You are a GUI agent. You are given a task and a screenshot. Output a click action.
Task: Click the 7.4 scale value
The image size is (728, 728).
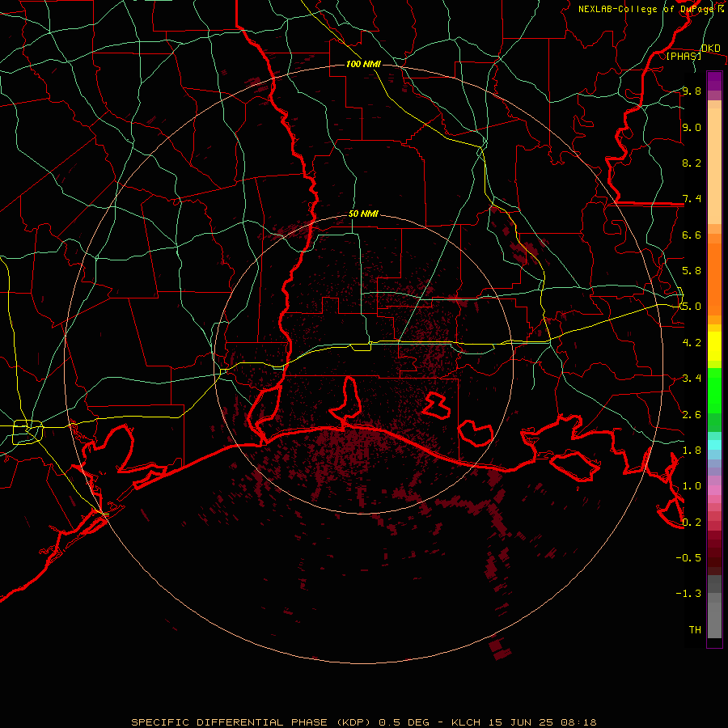point(692,199)
